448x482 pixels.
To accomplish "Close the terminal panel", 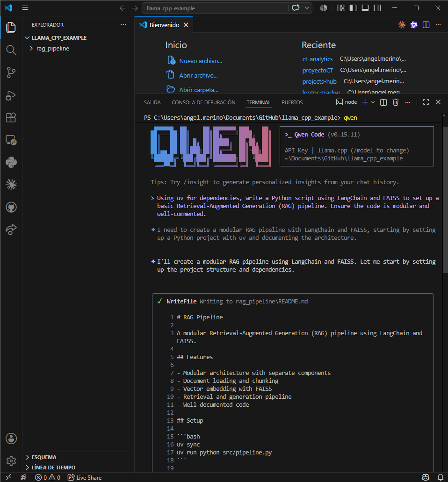I will click(x=438, y=102).
